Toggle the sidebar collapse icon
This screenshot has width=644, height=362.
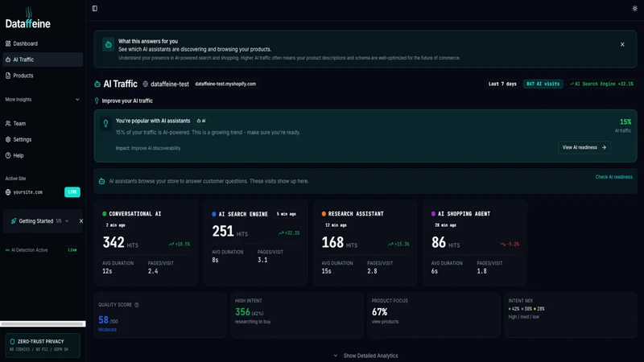tap(95, 8)
